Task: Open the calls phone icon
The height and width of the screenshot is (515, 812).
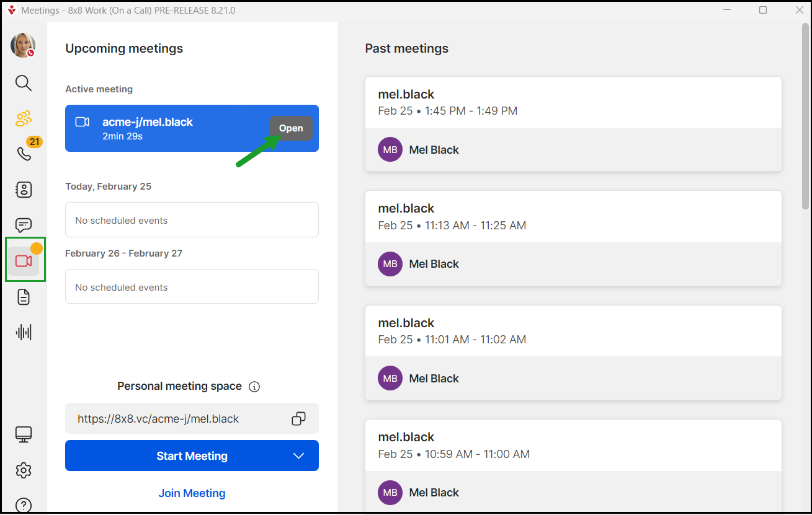Action: tap(24, 153)
